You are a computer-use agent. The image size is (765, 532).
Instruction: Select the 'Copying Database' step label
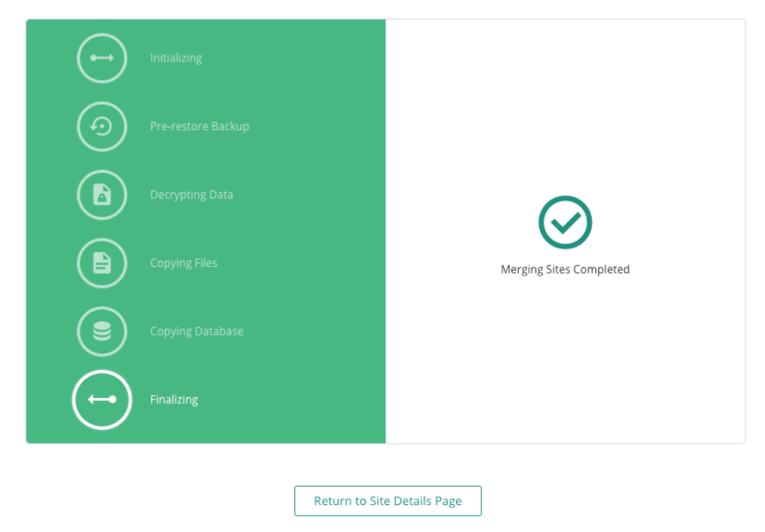click(x=196, y=331)
